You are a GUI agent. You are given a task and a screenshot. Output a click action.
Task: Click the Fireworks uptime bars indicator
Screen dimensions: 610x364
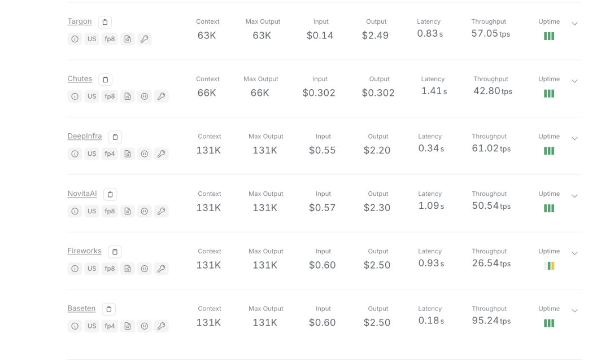pyautogui.click(x=549, y=266)
